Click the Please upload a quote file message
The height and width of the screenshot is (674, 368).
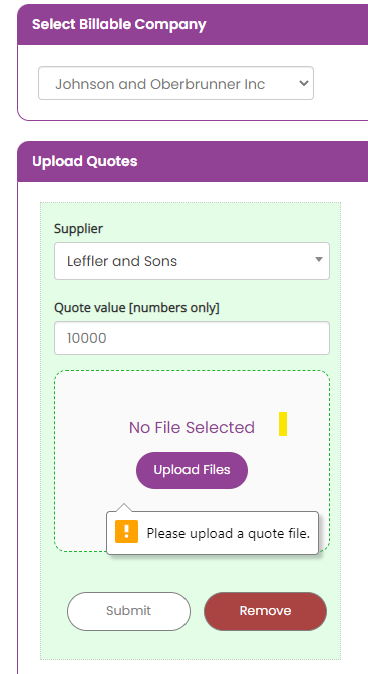228,533
